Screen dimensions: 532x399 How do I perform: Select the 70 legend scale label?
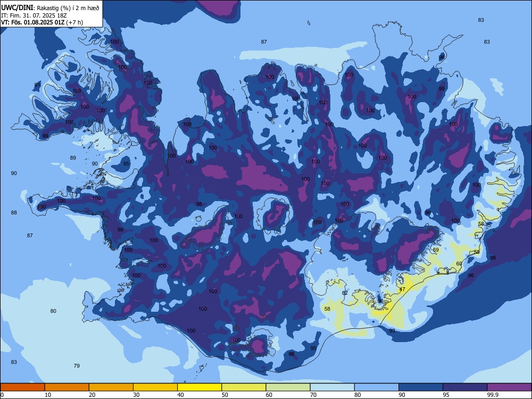[x=313, y=395]
